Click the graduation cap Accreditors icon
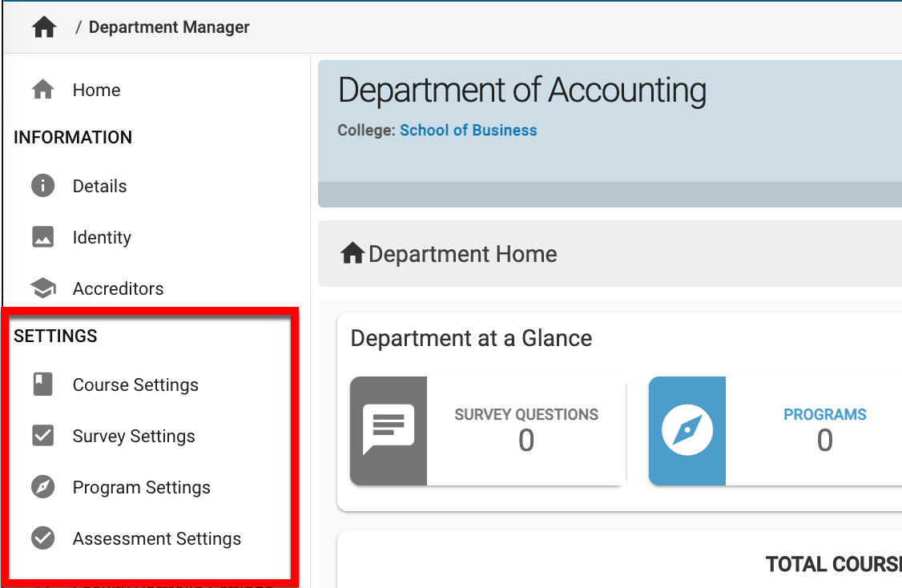Image resolution: width=902 pixels, height=588 pixels. click(x=42, y=288)
